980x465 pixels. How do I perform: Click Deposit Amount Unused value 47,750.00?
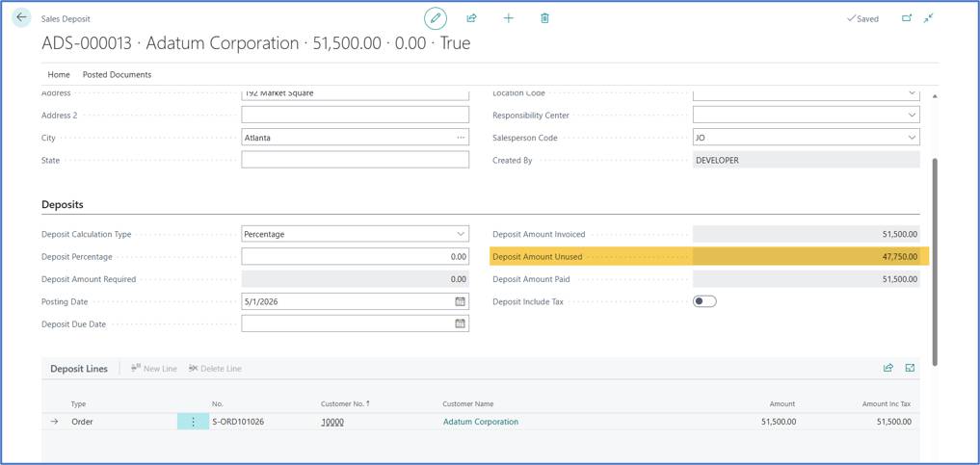(807, 256)
